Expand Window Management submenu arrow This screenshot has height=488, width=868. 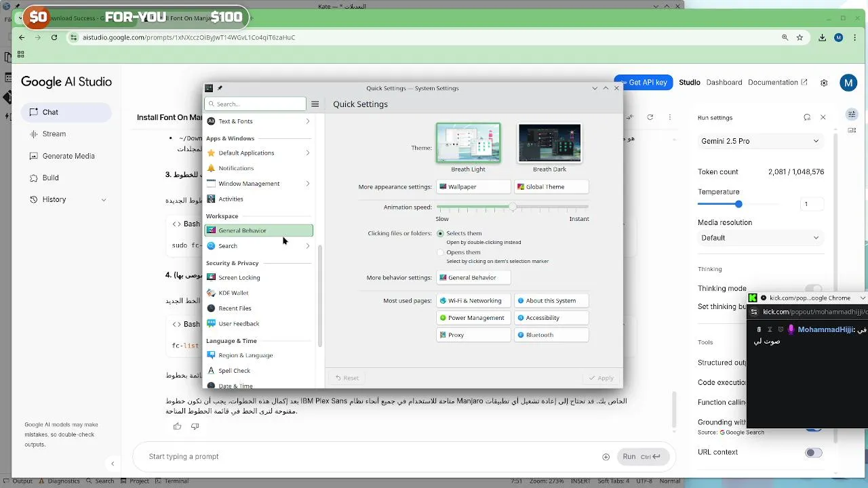pyautogui.click(x=307, y=184)
